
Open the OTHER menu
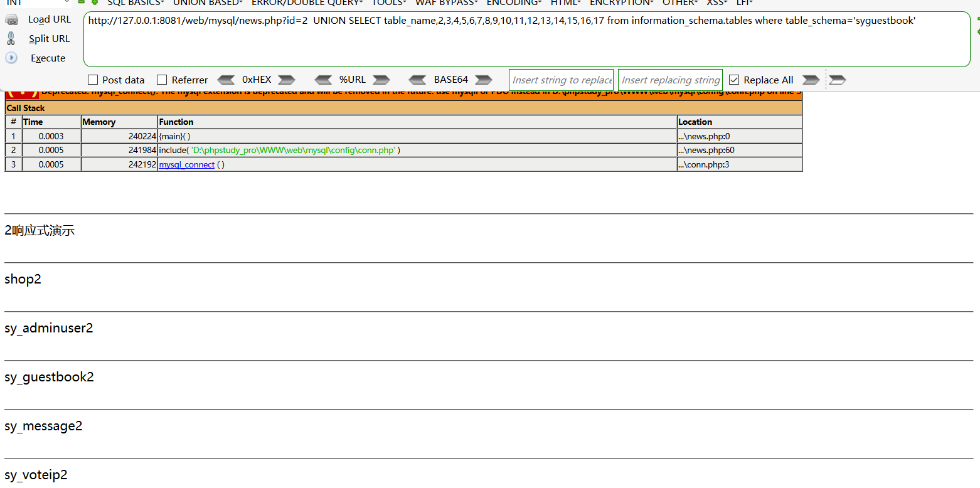pyautogui.click(x=680, y=3)
